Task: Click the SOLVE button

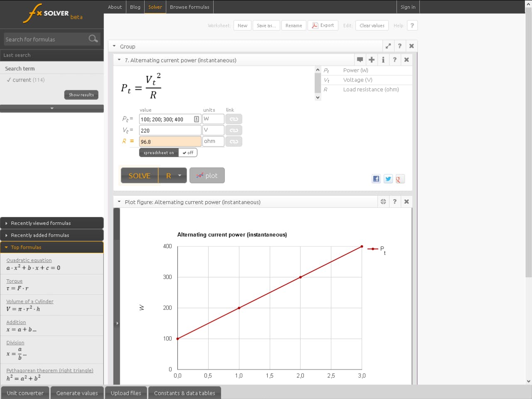Action: pyautogui.click(x=140, y=175)
